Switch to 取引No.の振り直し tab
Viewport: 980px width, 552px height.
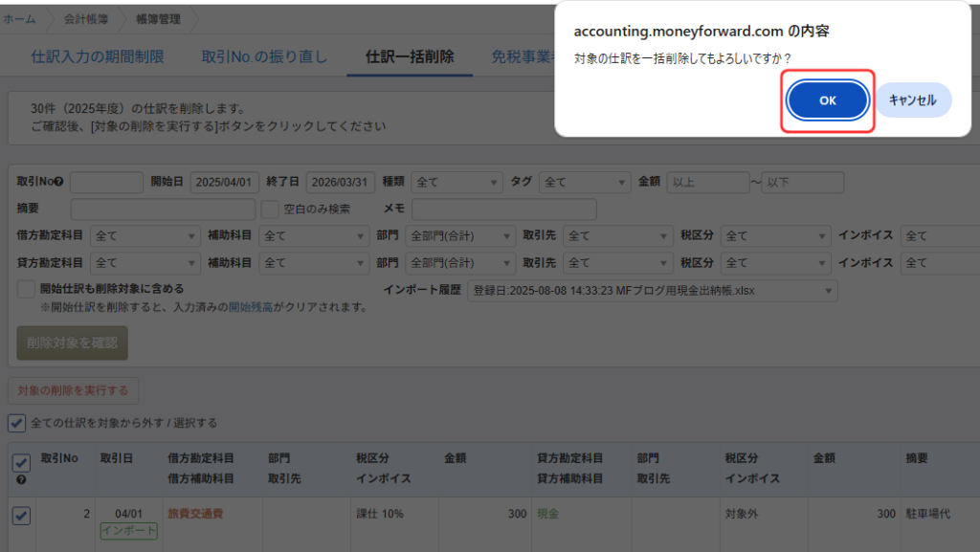(264, 57)
